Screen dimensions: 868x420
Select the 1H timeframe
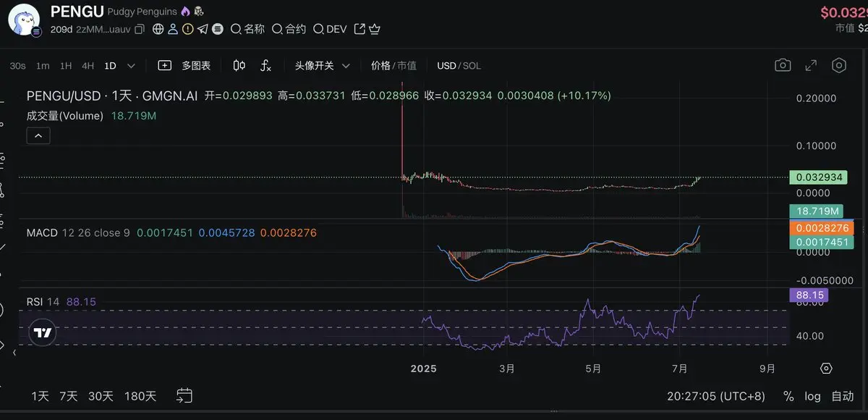point(66,66)
